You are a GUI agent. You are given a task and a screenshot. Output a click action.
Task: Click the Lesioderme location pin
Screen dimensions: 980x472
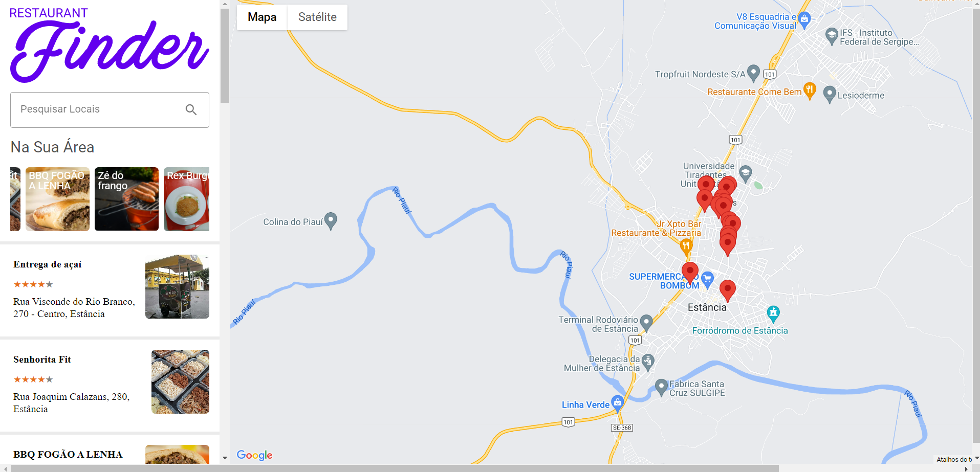point(830,95)
